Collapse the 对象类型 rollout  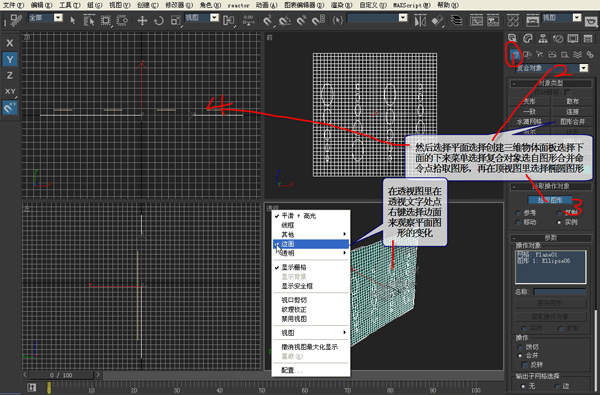(551, 83)
